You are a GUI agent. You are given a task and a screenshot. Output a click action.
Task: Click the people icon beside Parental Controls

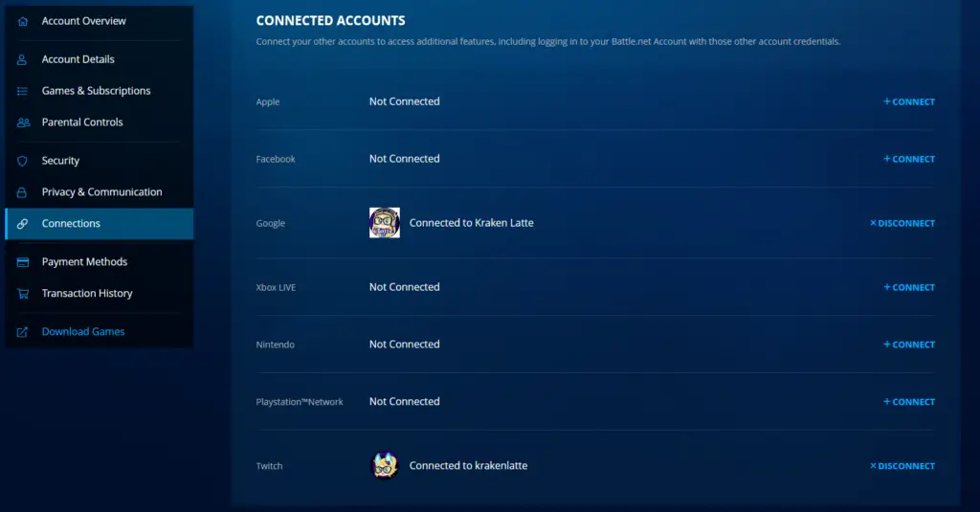(x=23, y=122)
